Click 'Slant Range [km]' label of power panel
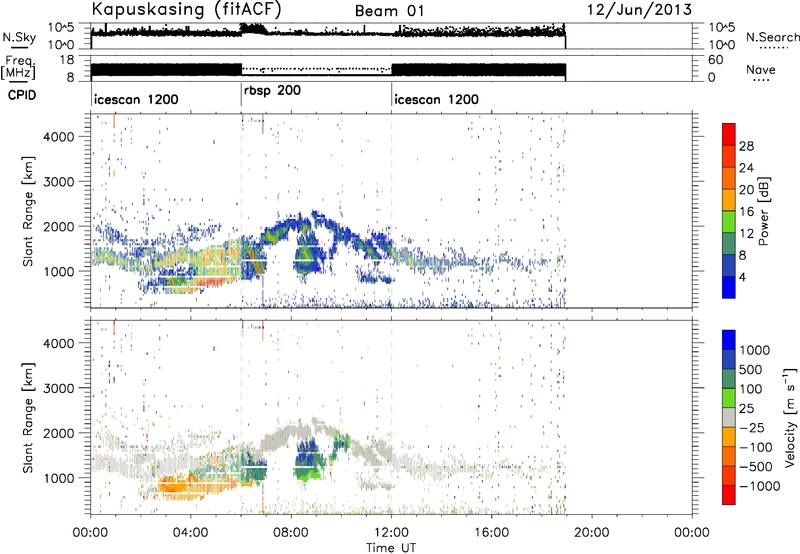The height and width of the screenshot is (554, 800). (29, 211)
